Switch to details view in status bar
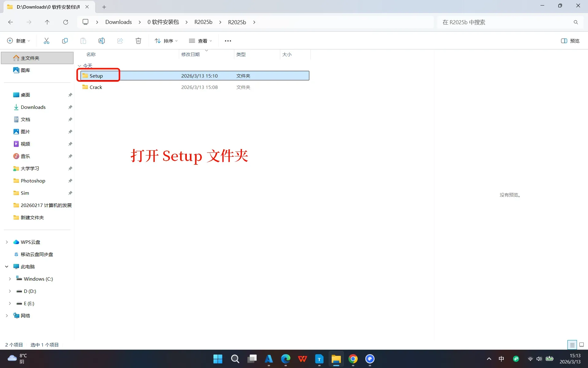 pos(572,345)
